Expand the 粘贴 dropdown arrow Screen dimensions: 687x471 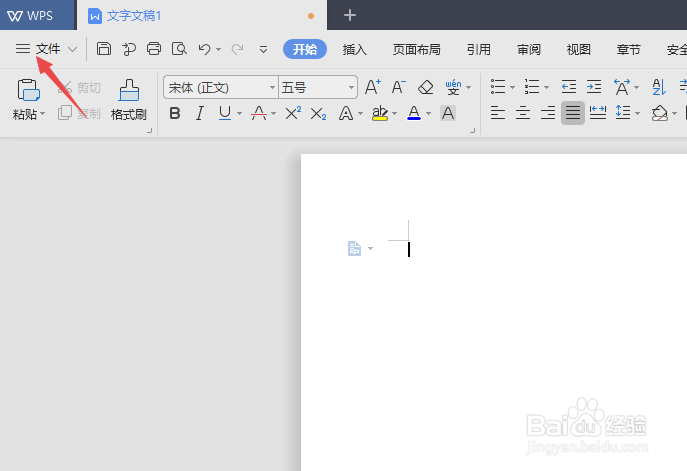pos(42,114)
